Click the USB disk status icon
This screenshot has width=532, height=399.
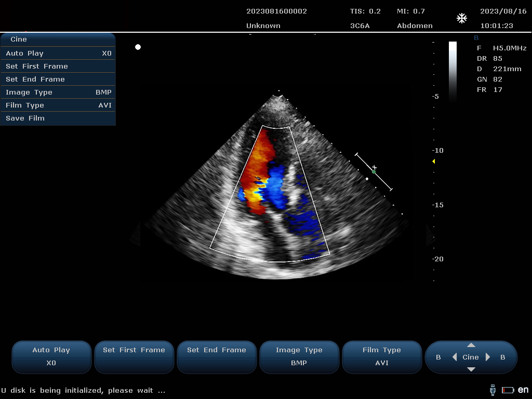(493, 390)
